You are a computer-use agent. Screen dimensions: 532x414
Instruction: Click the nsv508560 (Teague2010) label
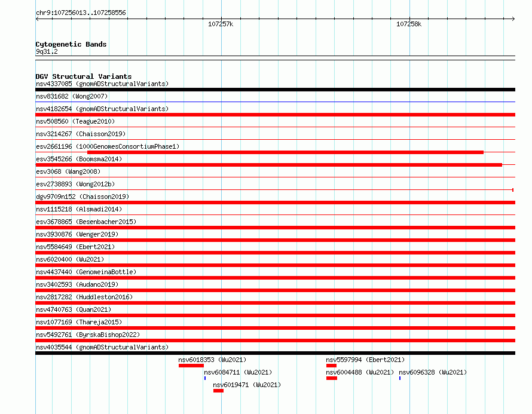75,121
